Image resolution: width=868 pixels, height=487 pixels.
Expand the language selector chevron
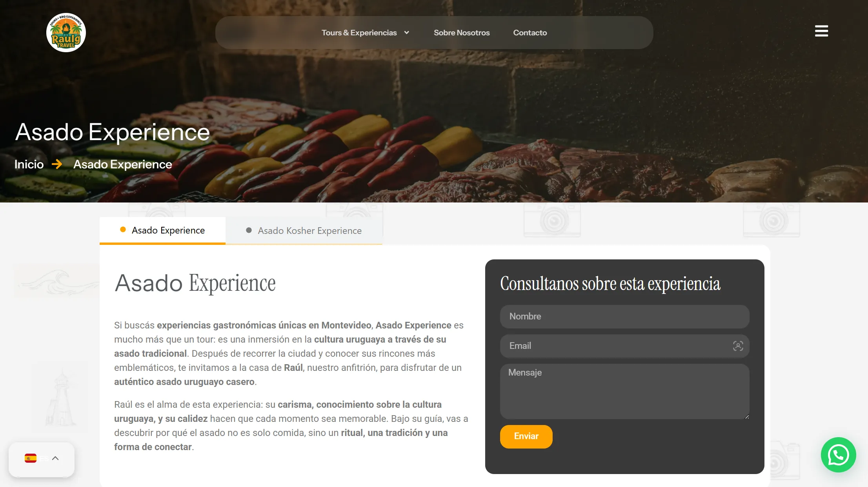pyautogui.click(x=55, y=458)
